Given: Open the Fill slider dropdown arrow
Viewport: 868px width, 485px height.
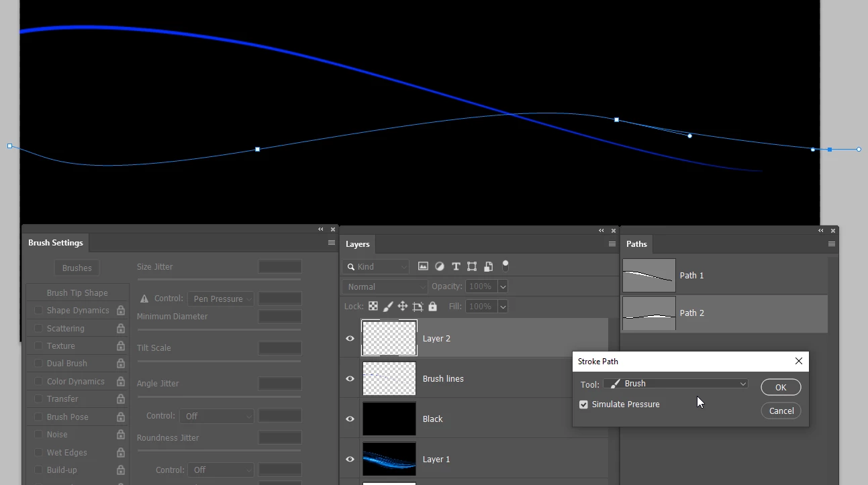Looking at the screenshot, I should coord(503,307).
